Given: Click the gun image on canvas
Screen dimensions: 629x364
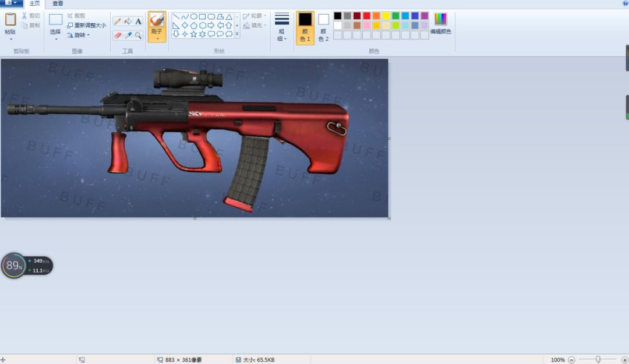Looking at the screenshot, I should click(x=195, y=138).
